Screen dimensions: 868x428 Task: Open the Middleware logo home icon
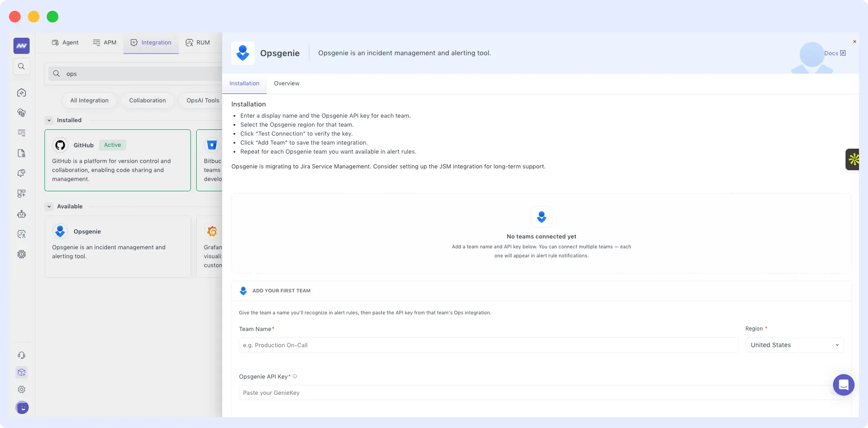click(22, 46)
